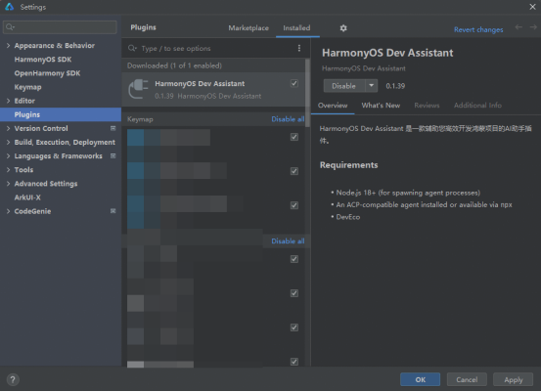Click Revert changes link
This screenshot has height=392, width=541.
coord(478,29)
